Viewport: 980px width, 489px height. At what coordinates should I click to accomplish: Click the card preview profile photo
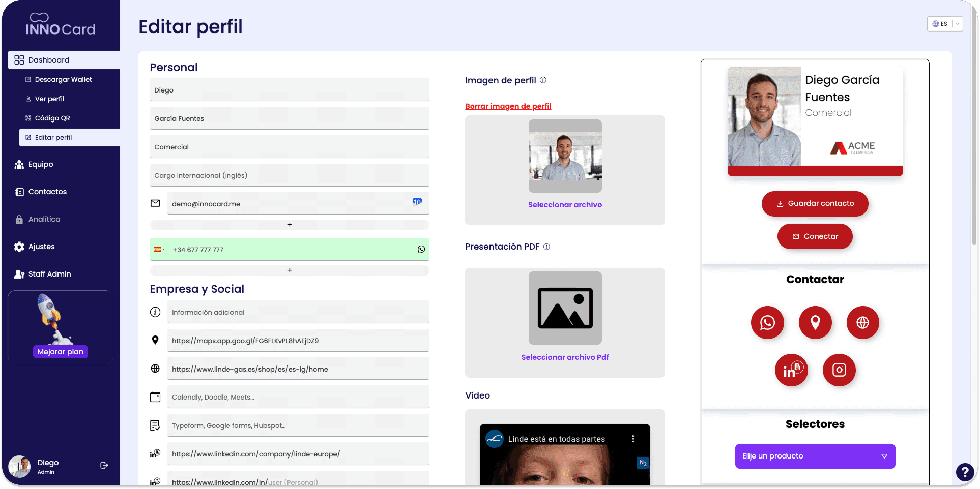(764, 116)
